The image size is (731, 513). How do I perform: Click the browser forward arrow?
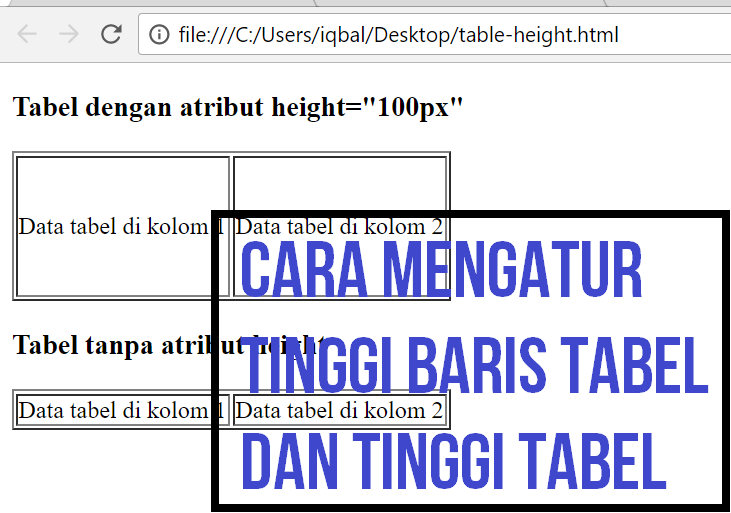point(69,34)
